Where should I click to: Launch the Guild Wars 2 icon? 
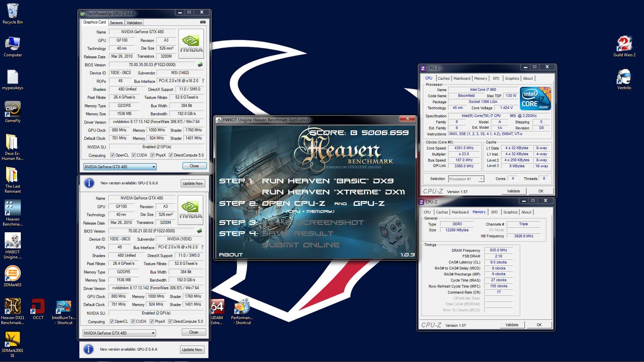tap(624, 46)
